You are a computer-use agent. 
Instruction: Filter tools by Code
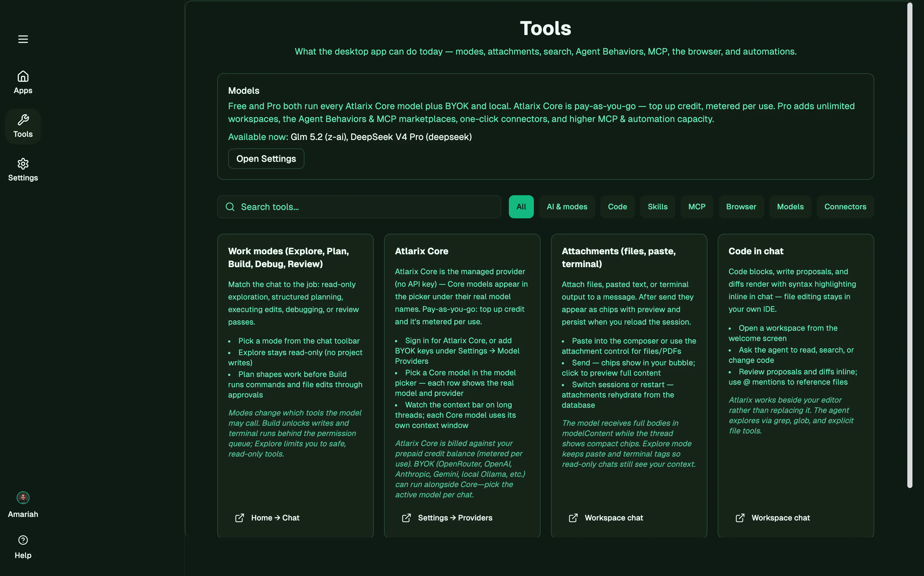[x=617, y=207]
